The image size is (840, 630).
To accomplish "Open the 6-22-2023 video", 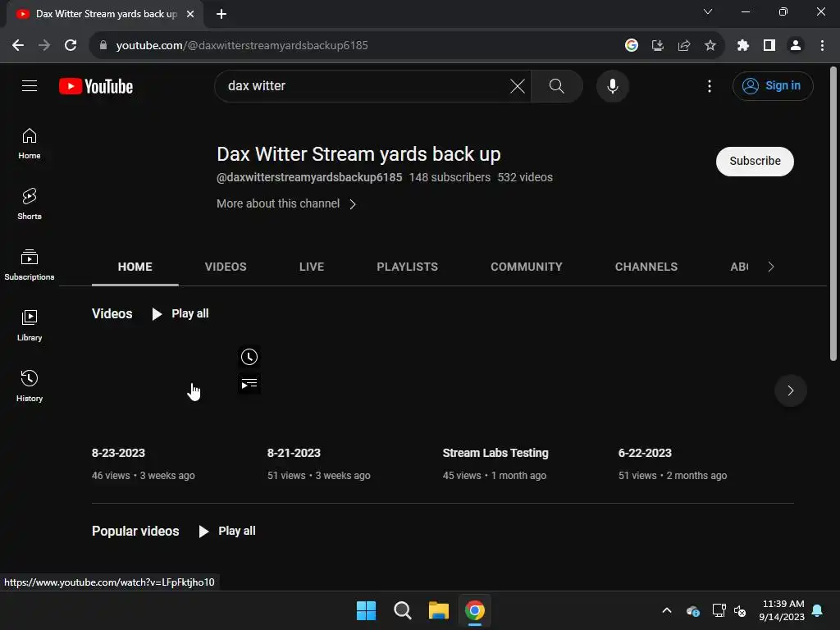I will point(645,453).
